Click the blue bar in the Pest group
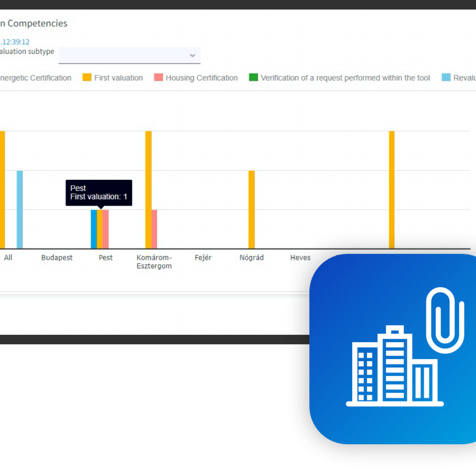Image resolution: width=476 pixels, height=476 pixels. (x=94, y=229)
